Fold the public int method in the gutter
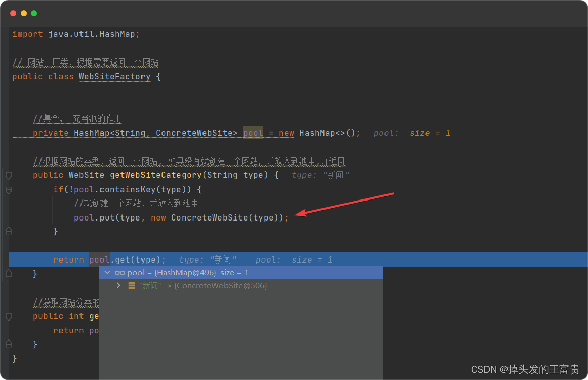 click(x=9, y=316)
